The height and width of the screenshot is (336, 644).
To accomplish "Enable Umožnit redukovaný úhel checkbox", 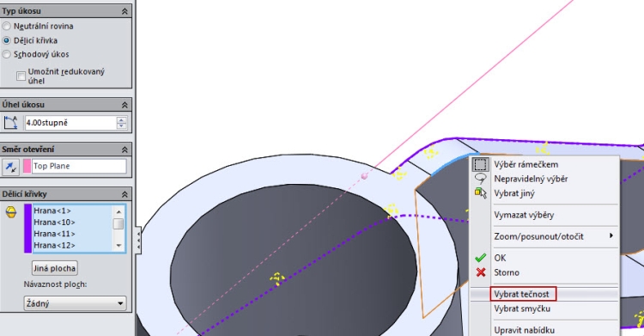I will coord(21,76).
